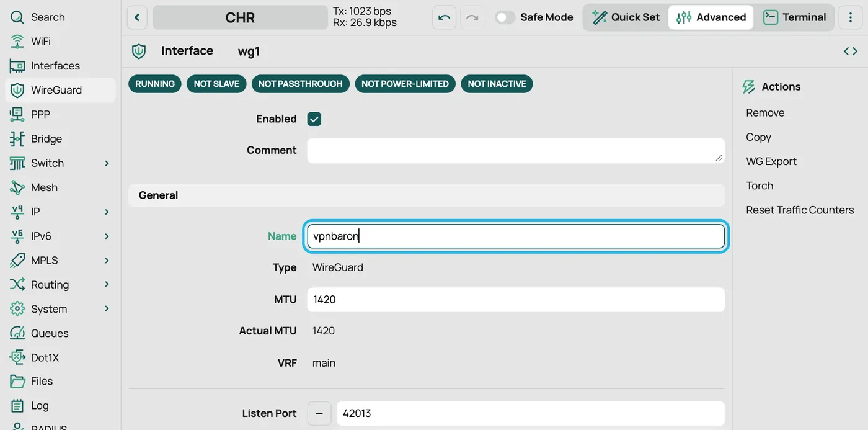The width and height of the screenshot is (868, 430).
Task: Click the Actual MTU value 1420
Action: click(x=324, y=331)
